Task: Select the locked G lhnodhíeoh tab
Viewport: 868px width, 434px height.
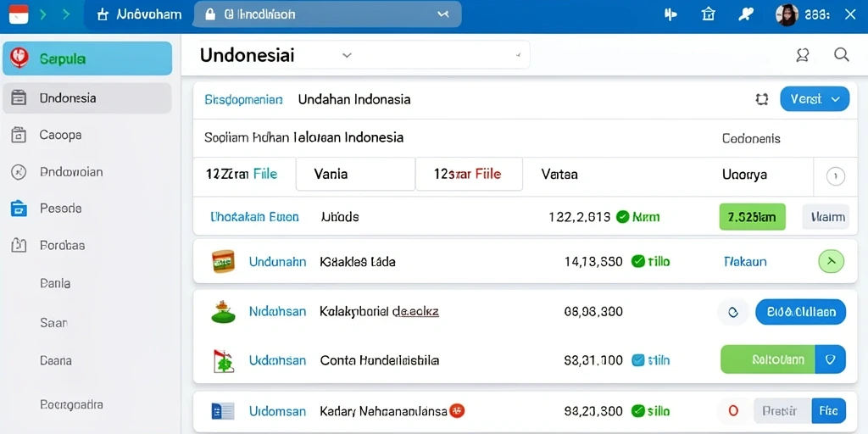Action: click(x=327, y=14)
